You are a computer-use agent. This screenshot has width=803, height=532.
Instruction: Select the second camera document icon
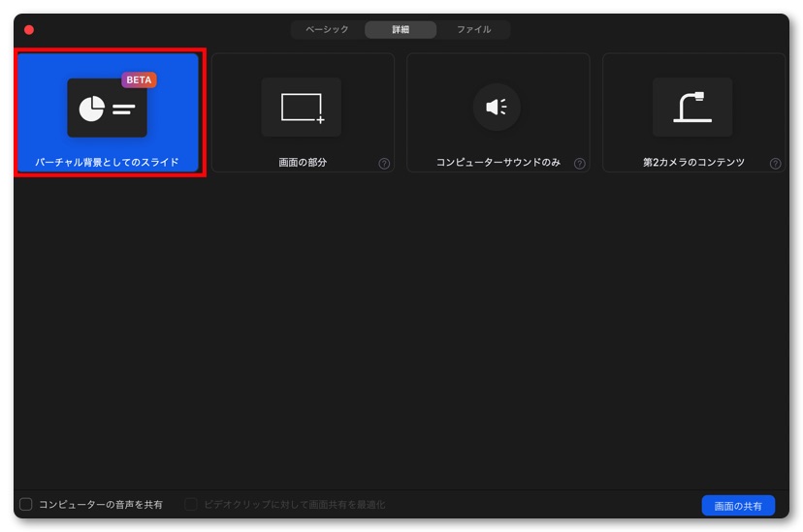click(x=692, y=108)
